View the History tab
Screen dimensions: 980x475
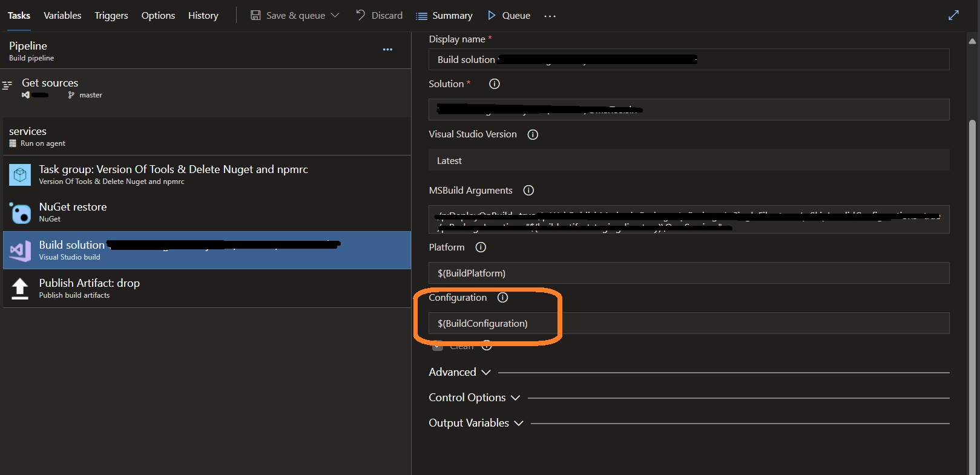[203, 15]
